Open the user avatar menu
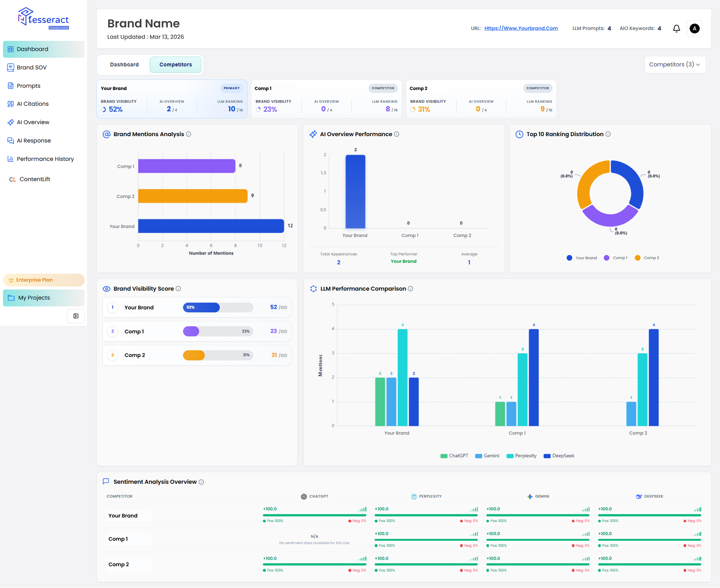The height and width of the screenshot is (588, 720). [694, 28]
